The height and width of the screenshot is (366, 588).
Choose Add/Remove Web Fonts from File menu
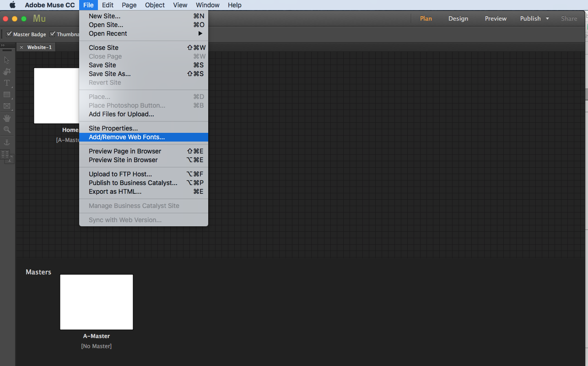pyautogui.click(x=144, y=137)
